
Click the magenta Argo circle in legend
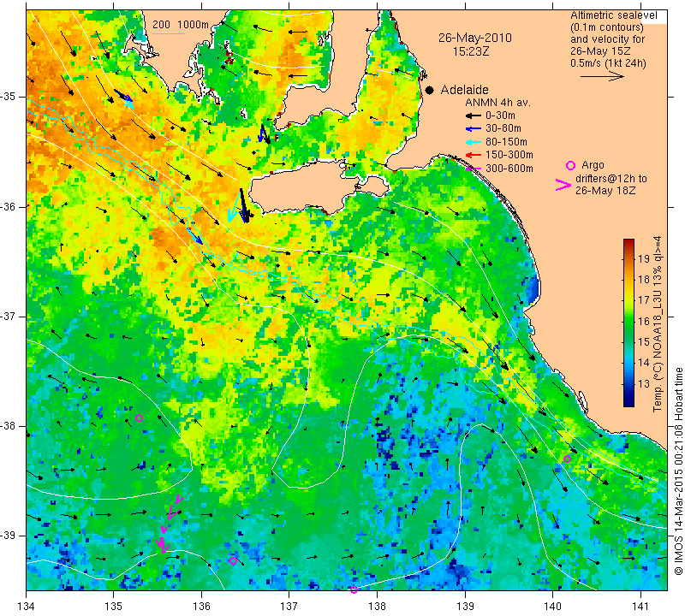[570, 165]
